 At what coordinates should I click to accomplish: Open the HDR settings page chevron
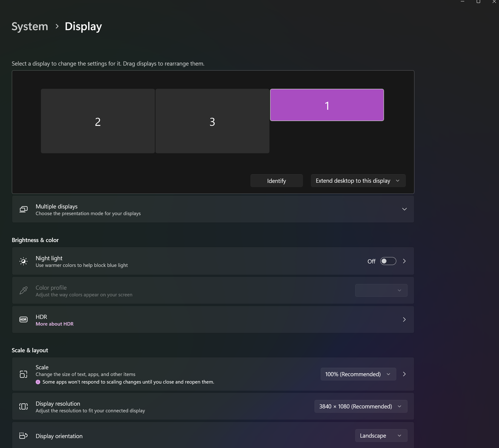pyautogui.click(x=404, y=320)
